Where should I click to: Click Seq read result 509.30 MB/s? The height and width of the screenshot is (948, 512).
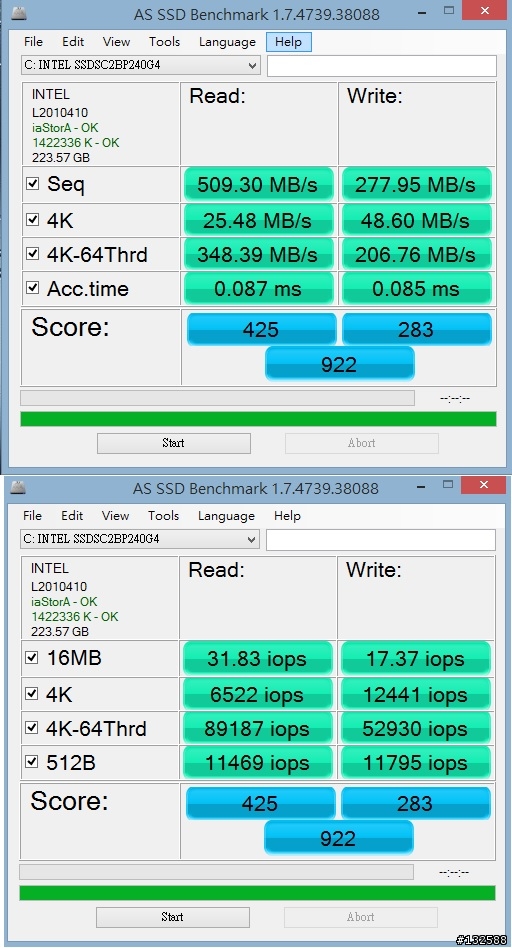pyautogui.click(x=259, y=184)
